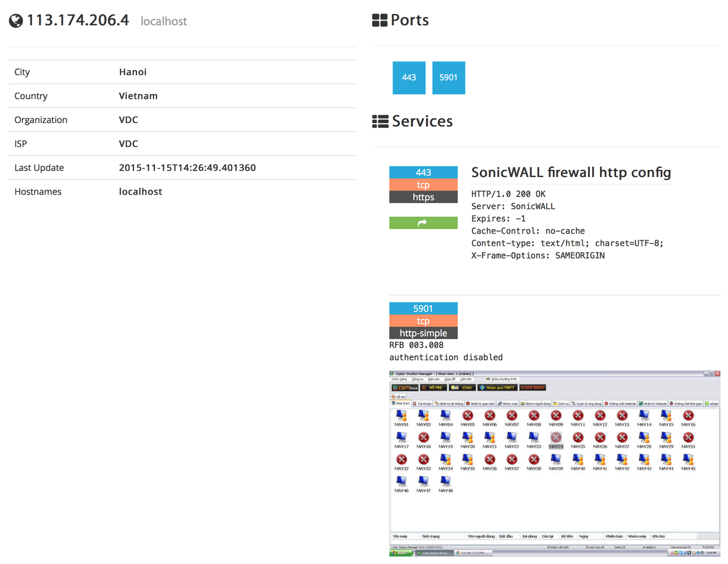Click the 443 label in Services
The image size is (728, 564).
(423, 172)
